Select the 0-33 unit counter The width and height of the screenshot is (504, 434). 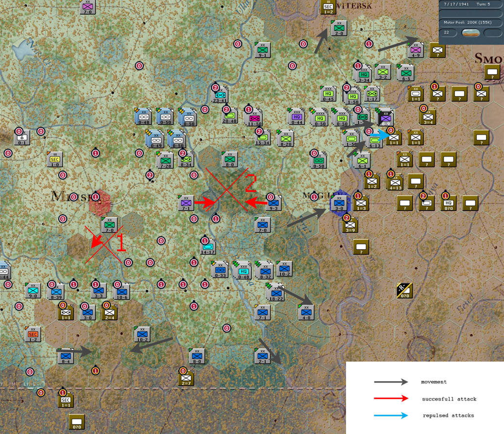coord(220,270)
